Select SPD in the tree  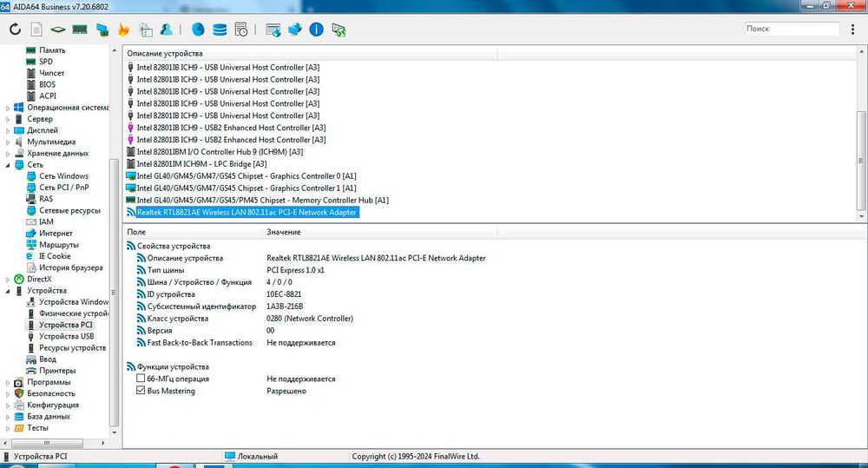(46, 62)
